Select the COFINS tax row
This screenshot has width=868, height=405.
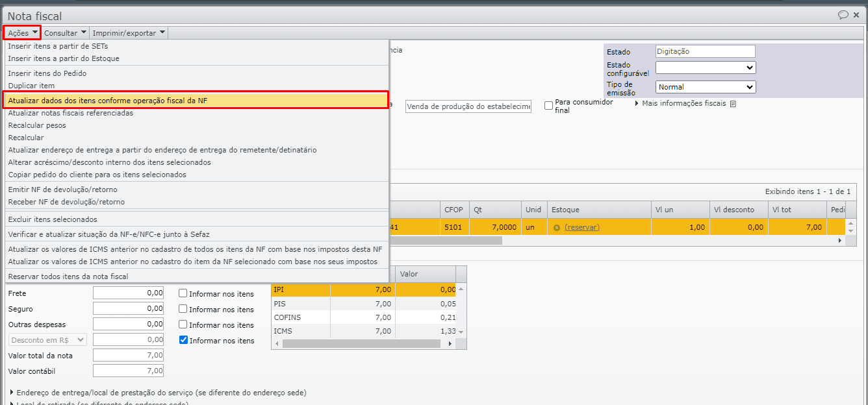click(364, 317)
